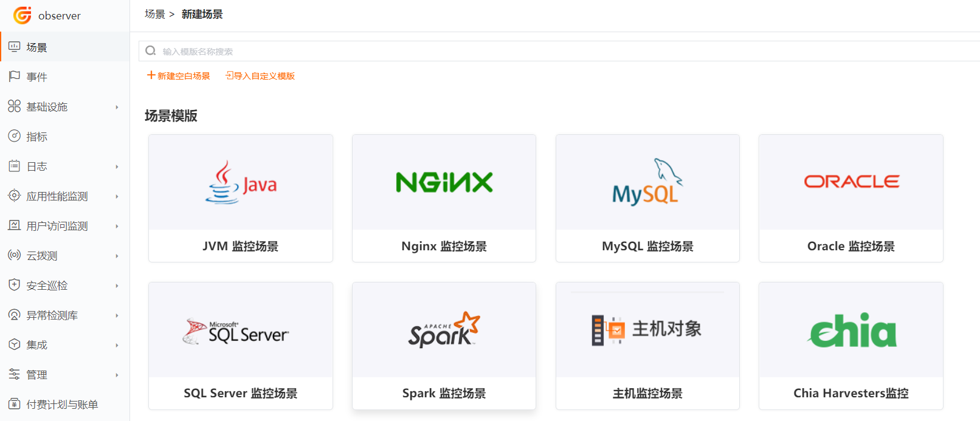Image resolution: width=980 pixels, height=421 pixels.
Task: Click 导入自定义模版 link
Action: [260, 76]
